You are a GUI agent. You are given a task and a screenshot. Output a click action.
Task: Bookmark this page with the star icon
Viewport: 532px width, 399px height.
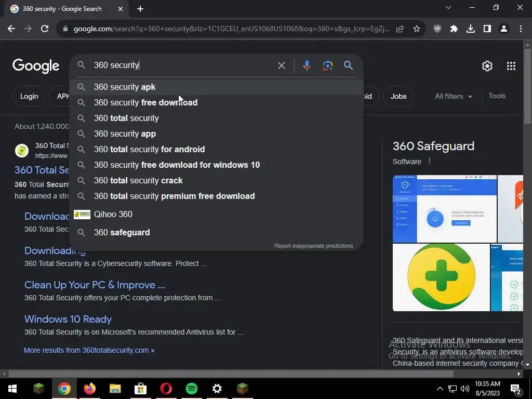[417, 29]
